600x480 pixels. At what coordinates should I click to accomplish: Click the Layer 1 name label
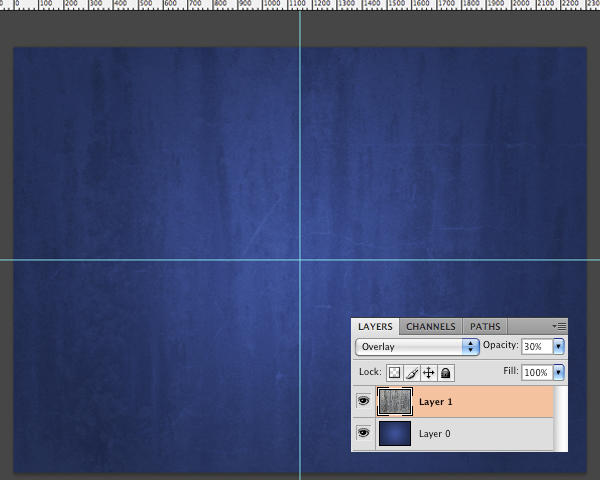tap(435, 402)
